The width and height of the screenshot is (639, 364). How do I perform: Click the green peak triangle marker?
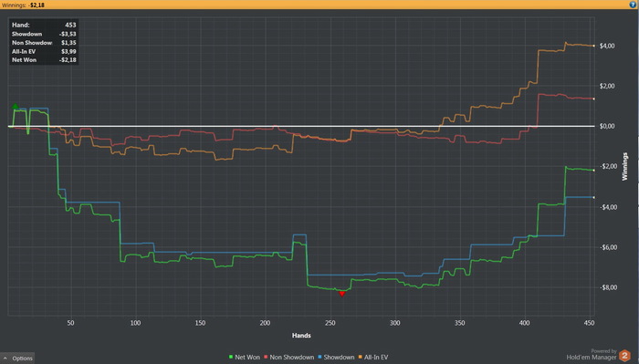16,107
